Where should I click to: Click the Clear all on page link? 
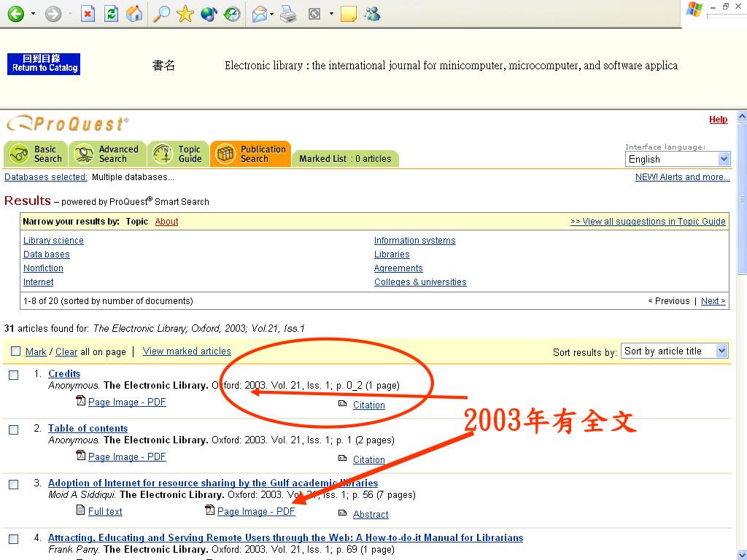[x=66, y=352]
